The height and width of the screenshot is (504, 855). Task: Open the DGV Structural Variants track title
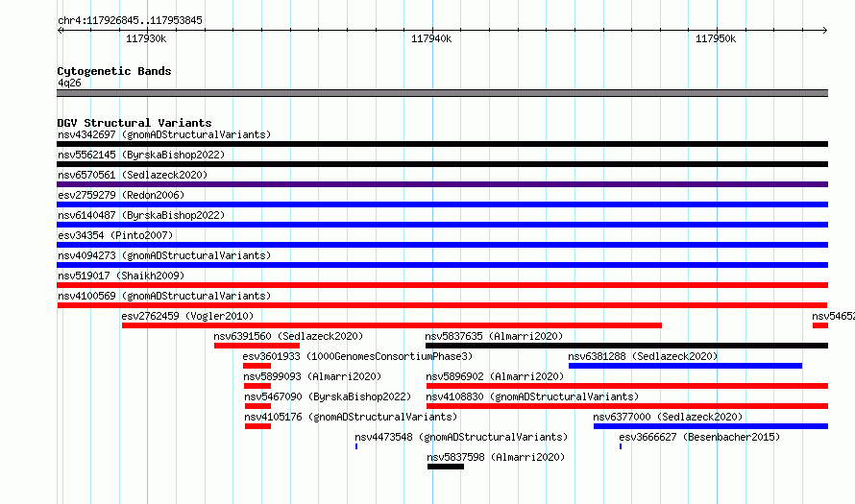click(x=134, y=123)
